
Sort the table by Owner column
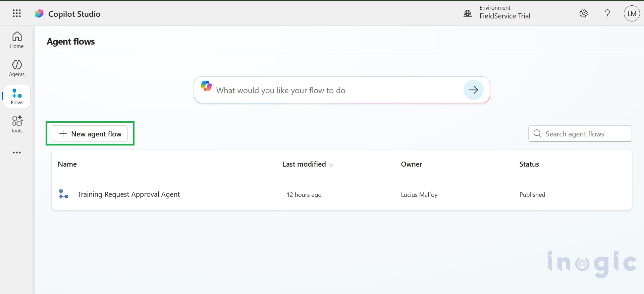coord(412,164)
